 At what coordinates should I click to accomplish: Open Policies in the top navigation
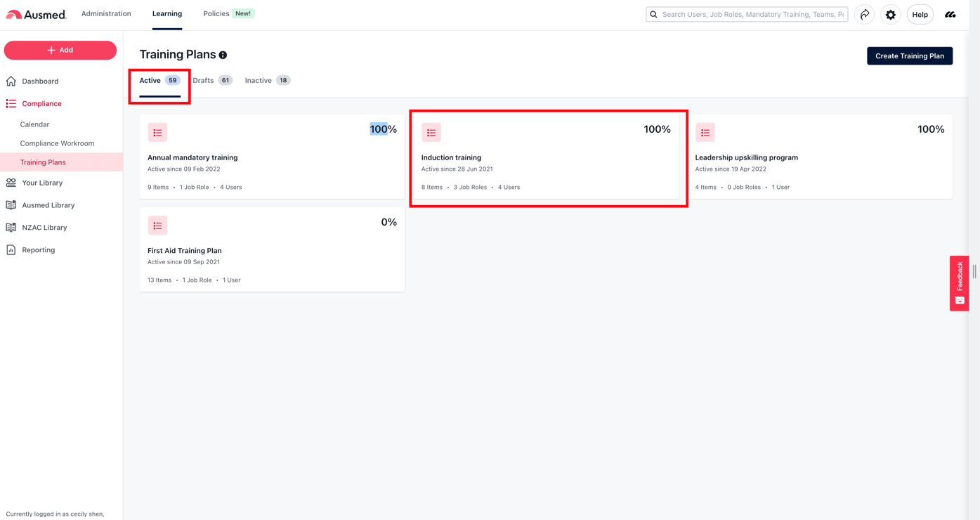[216, 14]
